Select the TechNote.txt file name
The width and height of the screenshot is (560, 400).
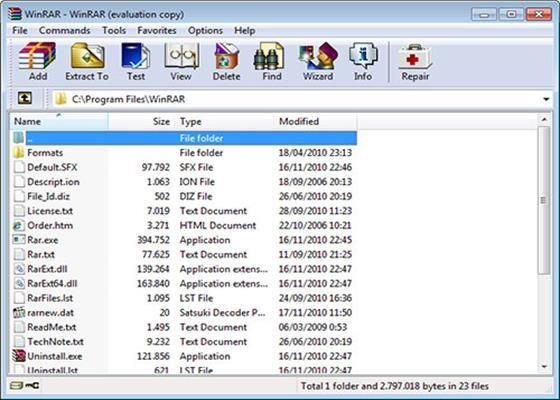coord(56,341)
